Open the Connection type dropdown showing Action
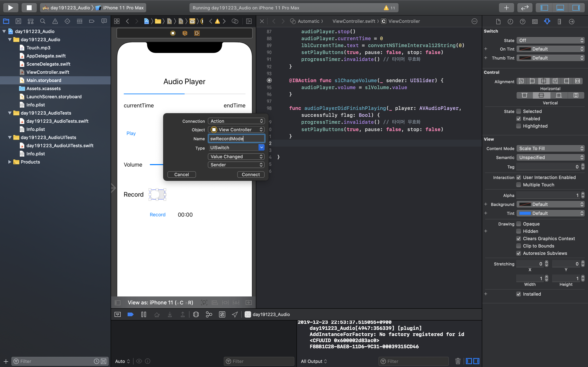588x367 pixels. [236, 121]
